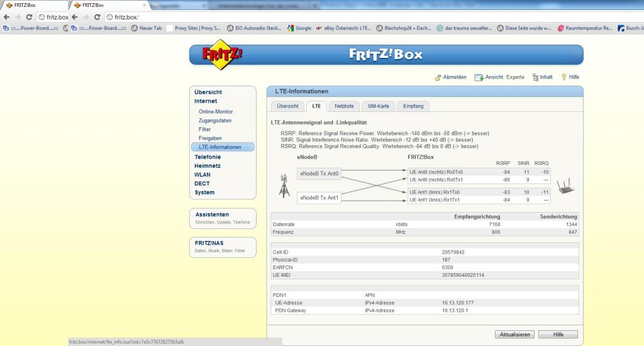Close the second FRITZ!Box browser tab
The image size is (644, 346).
point(144,5)
